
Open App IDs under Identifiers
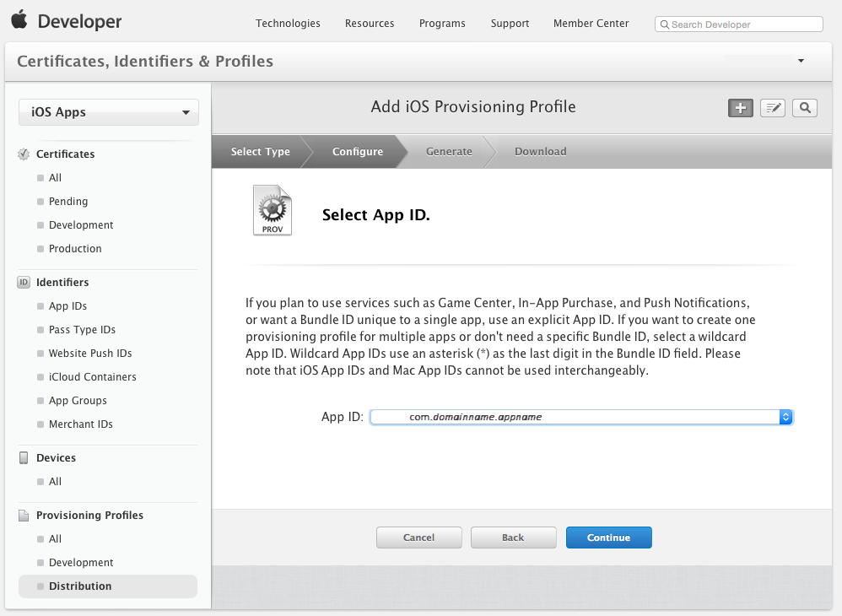(67, 305)
